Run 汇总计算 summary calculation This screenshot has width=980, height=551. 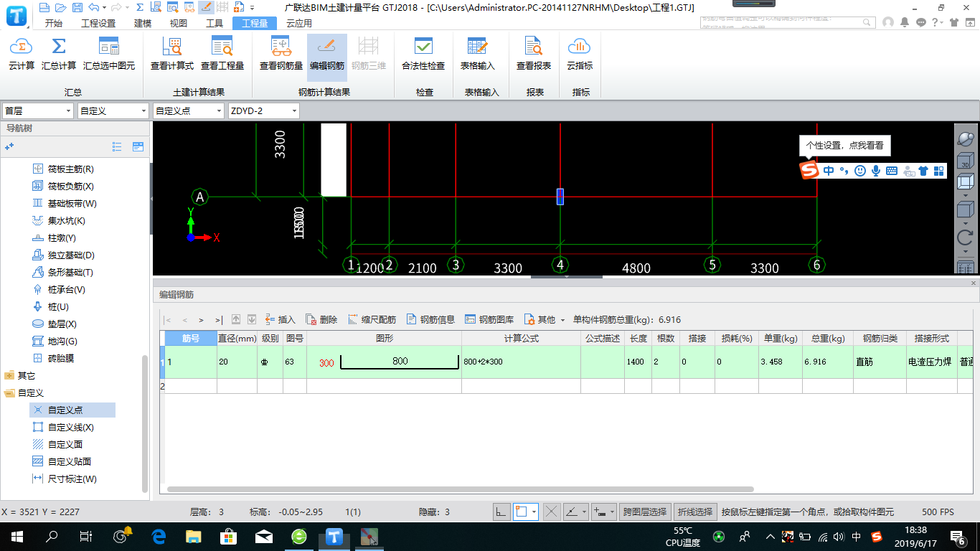[59, 55]
